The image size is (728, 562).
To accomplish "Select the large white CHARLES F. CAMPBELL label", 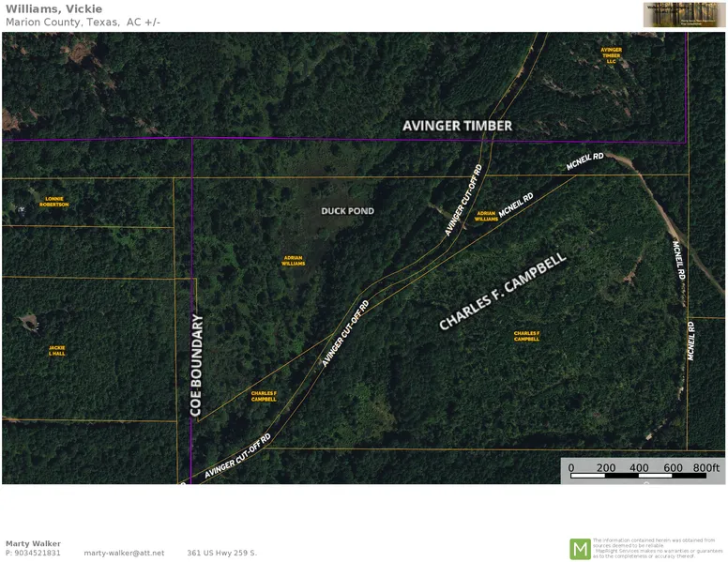I will click(x=504, y=290).
